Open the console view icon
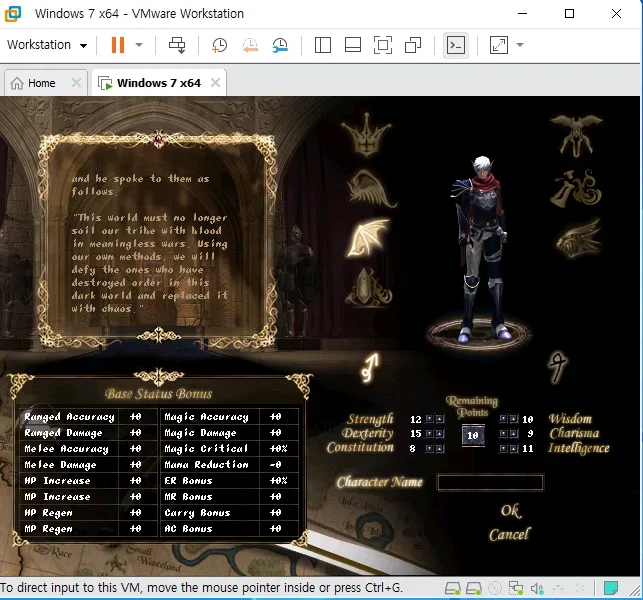The height and width of the screenshot is (600, 643). [x=456, y=45]
